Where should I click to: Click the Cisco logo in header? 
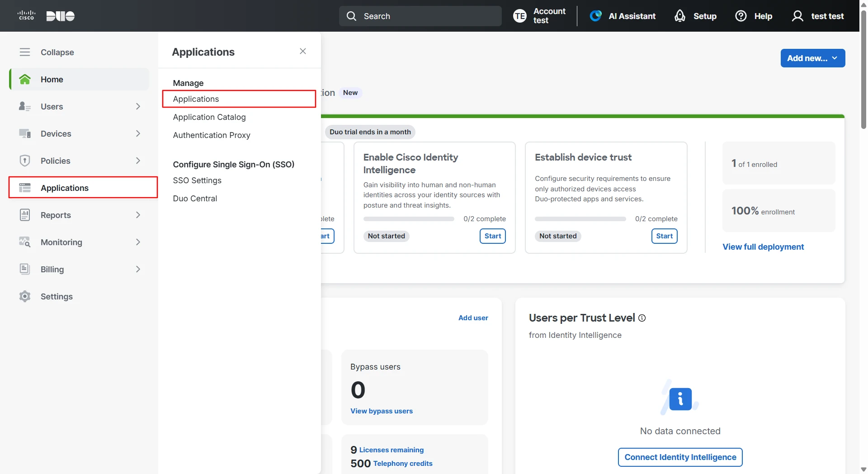click(26, 16)
